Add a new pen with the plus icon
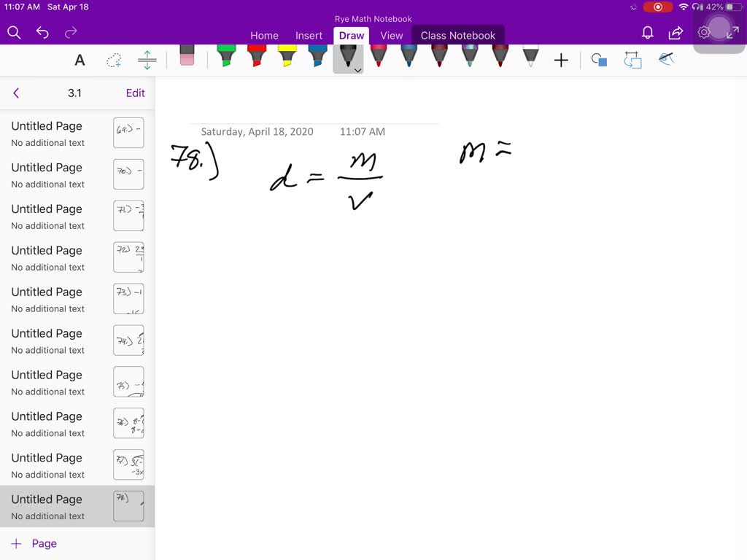This screenshot has height=560, width=747. pos(561,61)
